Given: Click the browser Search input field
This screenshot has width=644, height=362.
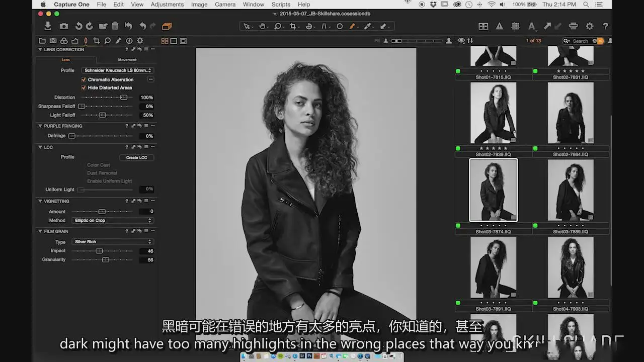Looking at the screenshot, I should click(x=581, y=41).
